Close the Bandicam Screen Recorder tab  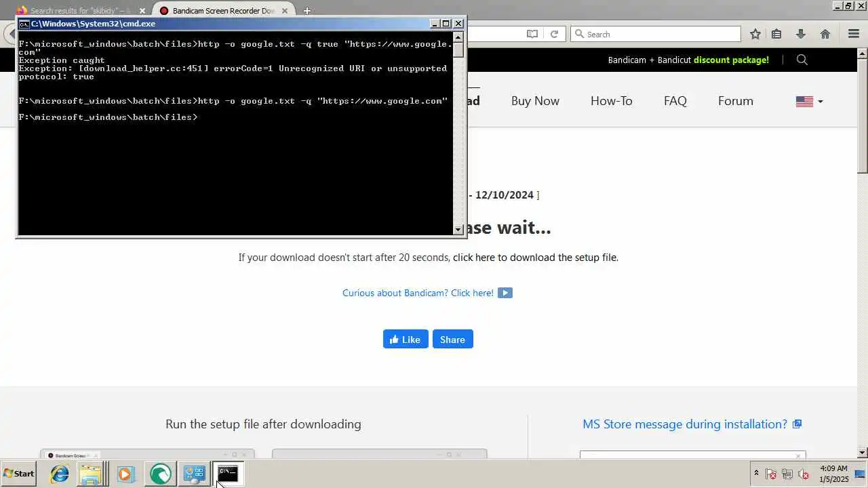285,11
